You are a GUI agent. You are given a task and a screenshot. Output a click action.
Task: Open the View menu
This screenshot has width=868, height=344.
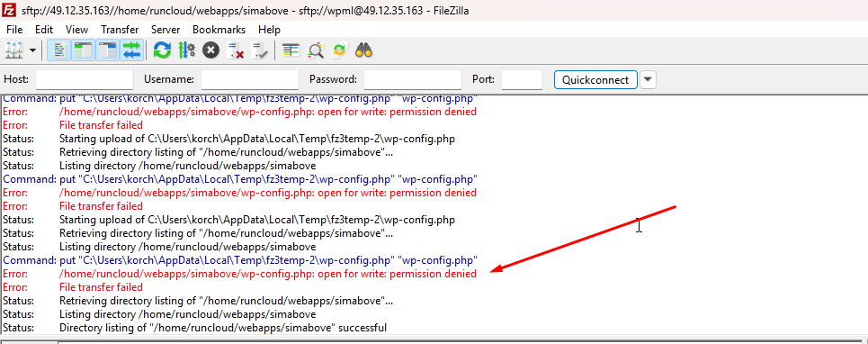77,30
